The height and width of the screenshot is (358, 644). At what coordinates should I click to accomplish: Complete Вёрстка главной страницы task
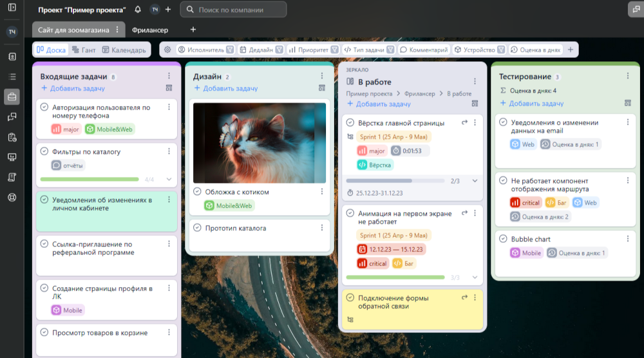(x=350, y=122)
